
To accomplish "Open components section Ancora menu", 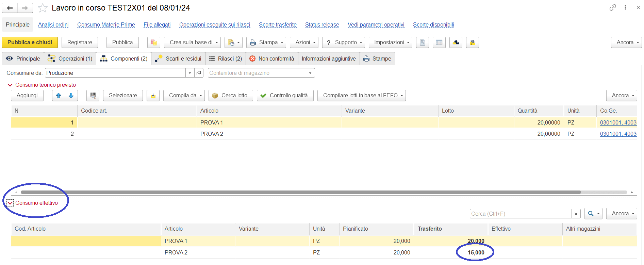I will 622,96.
